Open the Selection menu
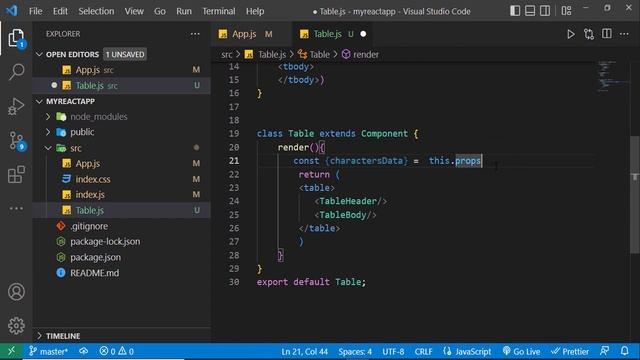 pyautogui.click(x=96, y=11)
